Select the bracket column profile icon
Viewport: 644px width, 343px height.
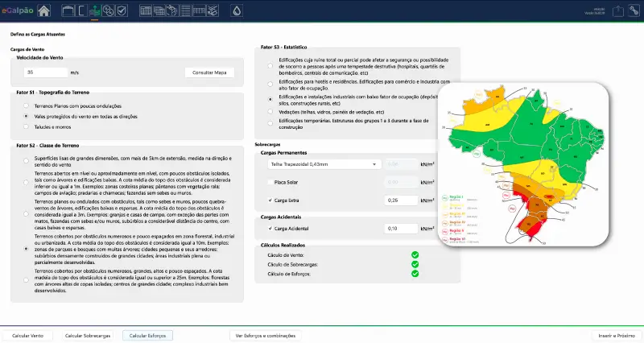coord(80,10)
